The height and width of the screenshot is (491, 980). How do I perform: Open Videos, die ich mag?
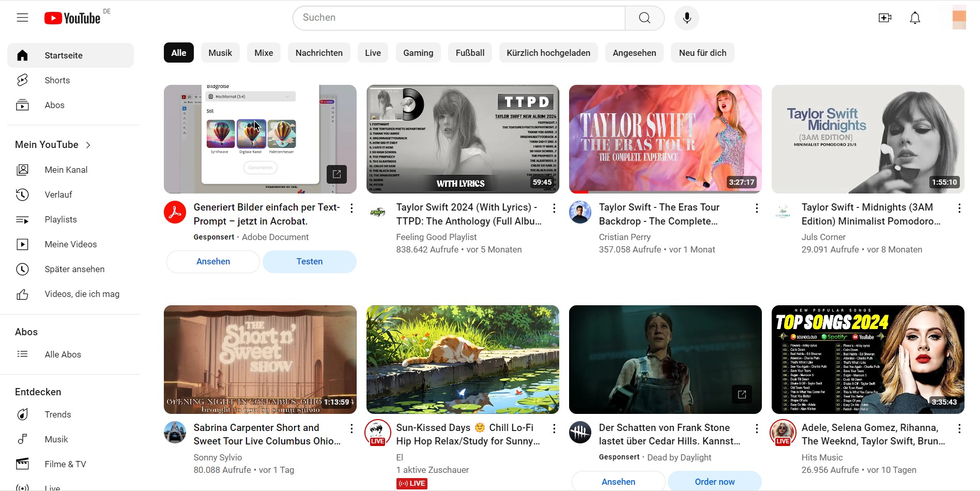70,294
